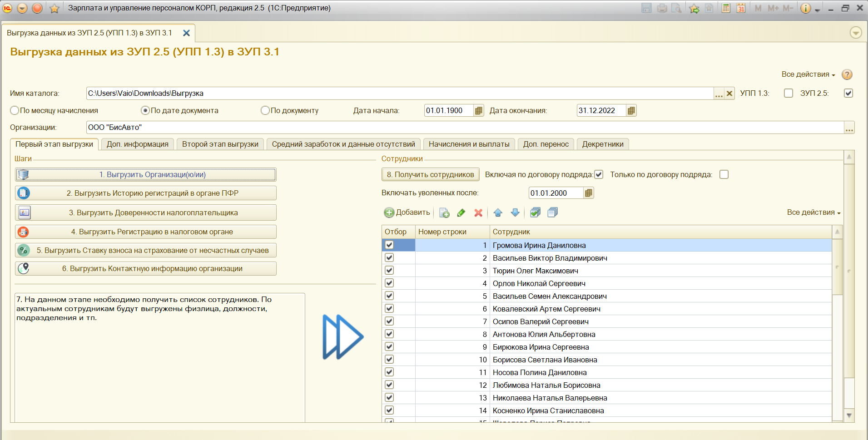Click the Print preview icon in the title bar

(677, 8)
